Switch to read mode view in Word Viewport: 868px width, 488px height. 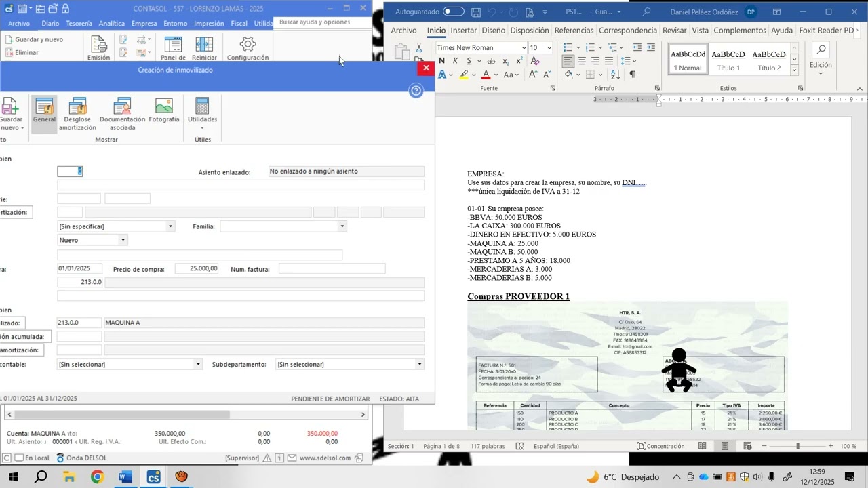coord(703,446)
